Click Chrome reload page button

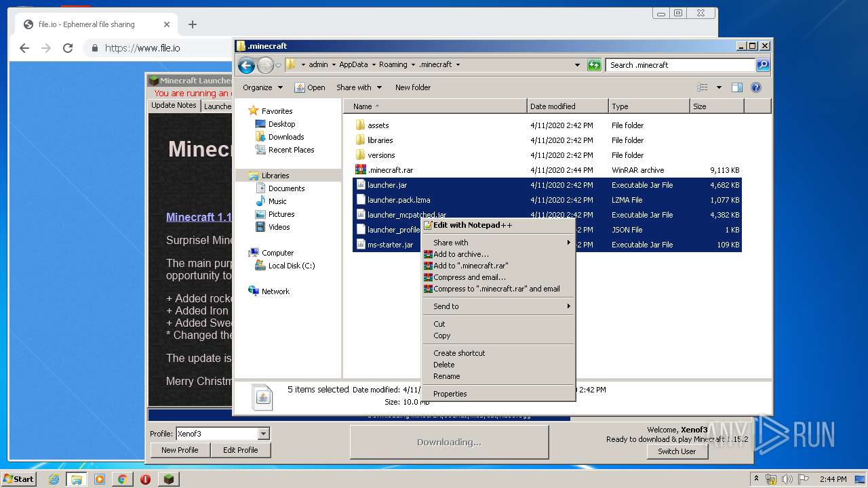[x=68, y=48]
